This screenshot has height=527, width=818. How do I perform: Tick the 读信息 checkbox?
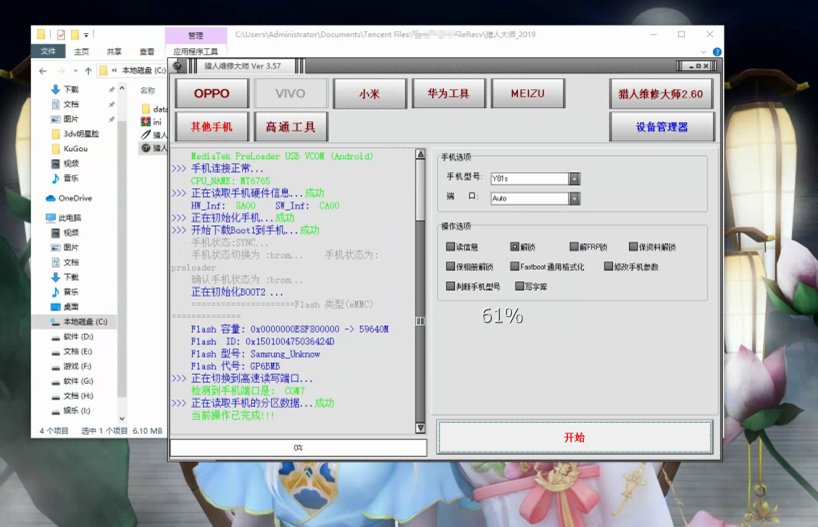pyautogui.click(x=450, y=246)
